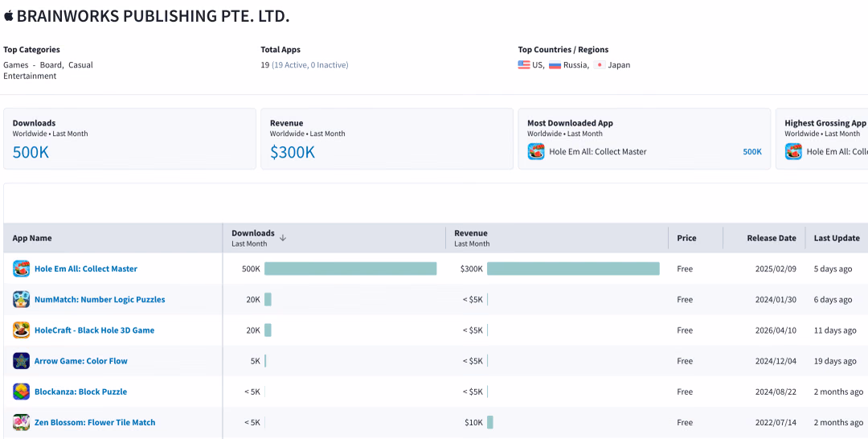Open NumMatch: Number Logic Puzzles link
Viewport: 868px width, 439px height.
pos(100,299)
